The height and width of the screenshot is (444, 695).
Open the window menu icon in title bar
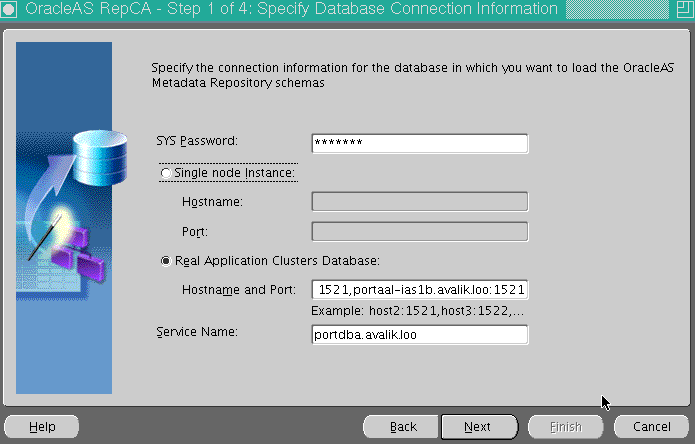click(x=8, y=9)
